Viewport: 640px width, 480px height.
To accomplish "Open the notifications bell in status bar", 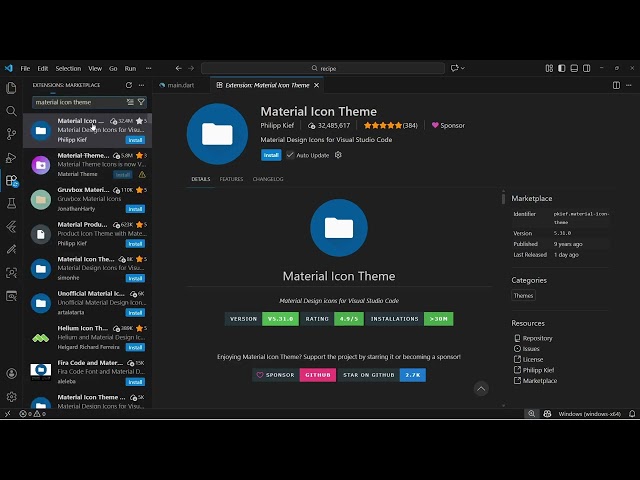I will pos(632,413).
